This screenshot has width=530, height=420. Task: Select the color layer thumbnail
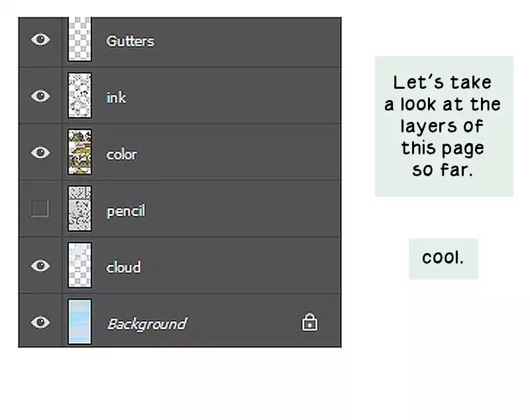(80, 152)
